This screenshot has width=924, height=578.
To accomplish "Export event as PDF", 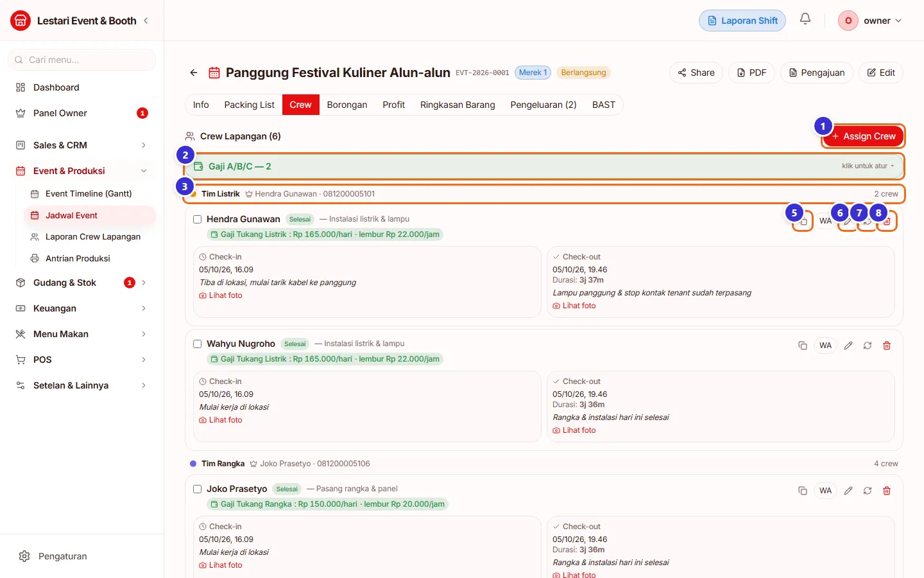I will pyautogui.click(x=752, y=73).
